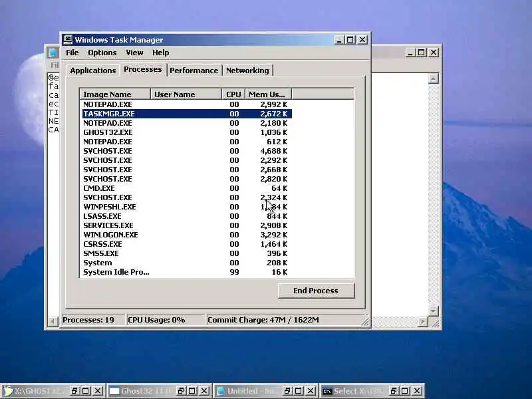Select the System Idle Pro... row

[186, 272]
